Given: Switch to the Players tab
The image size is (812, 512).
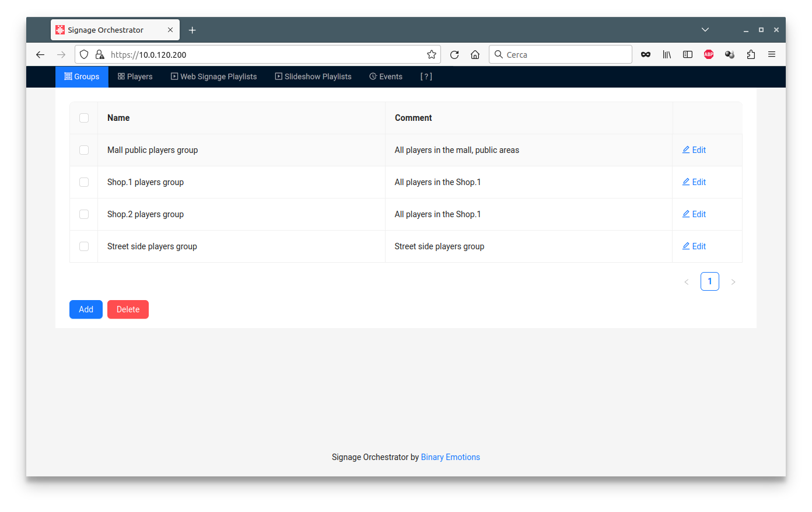Looking at the screenshot, I should [135, 76].
